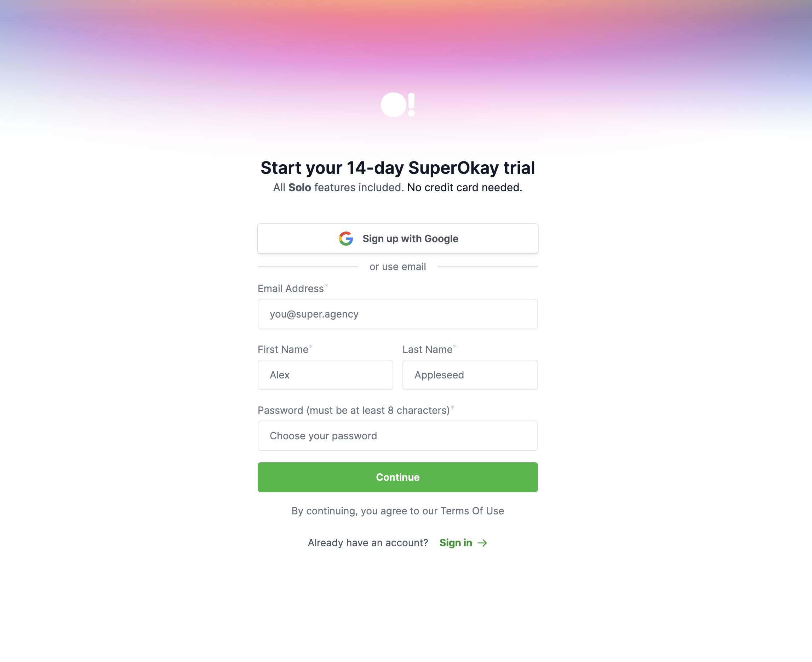Click into the First Name field
Screen dimensions: 812x662
[325, 375]
